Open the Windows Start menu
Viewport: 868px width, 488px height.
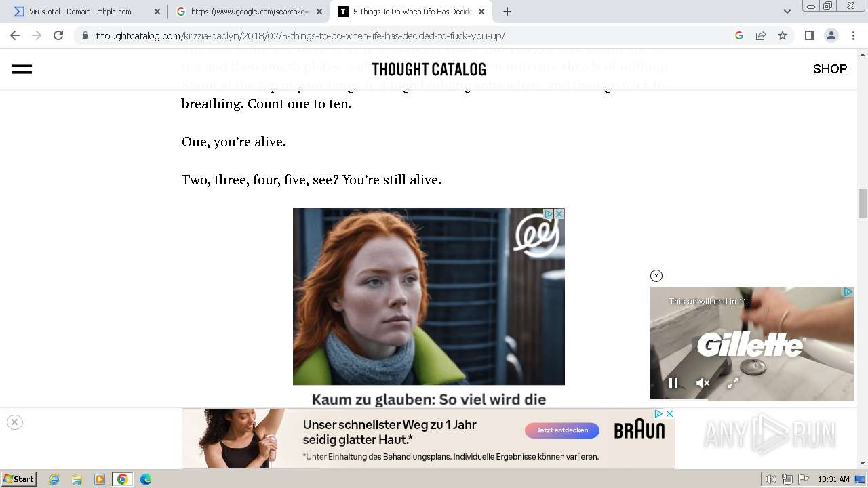click(x=18, y=479)
